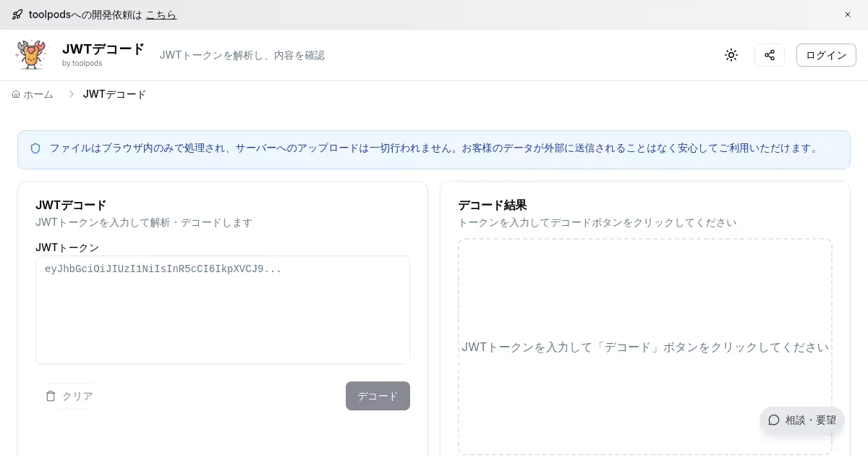Click the speech bubble icon in 相談・要望
868x456 pixels.
coord(774,420)
